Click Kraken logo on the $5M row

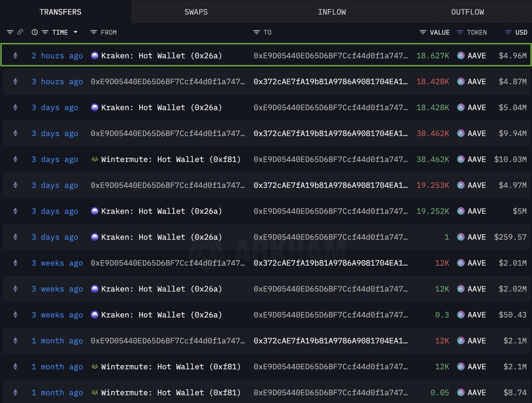pyautogui.click(x=94, y=211)
